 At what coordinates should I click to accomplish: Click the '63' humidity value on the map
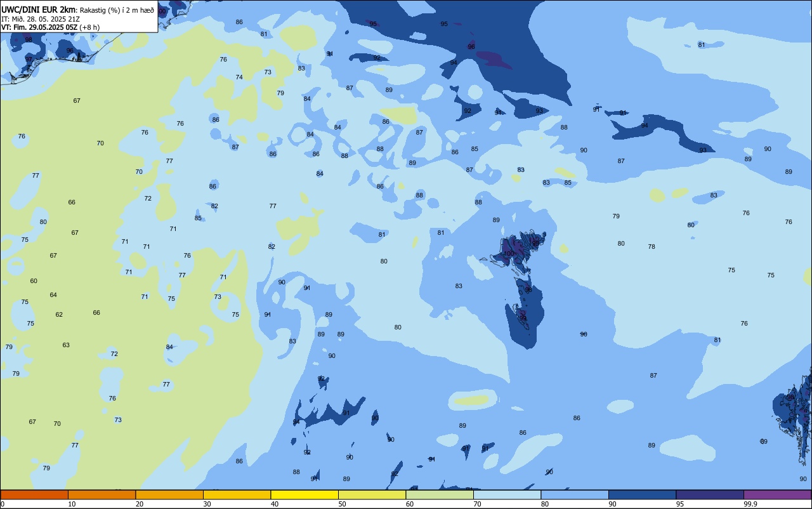click(x=66, y=345)
